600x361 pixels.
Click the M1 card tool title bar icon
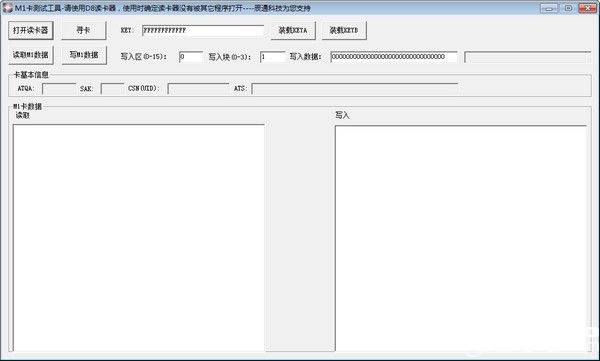[x=7, y=8]
